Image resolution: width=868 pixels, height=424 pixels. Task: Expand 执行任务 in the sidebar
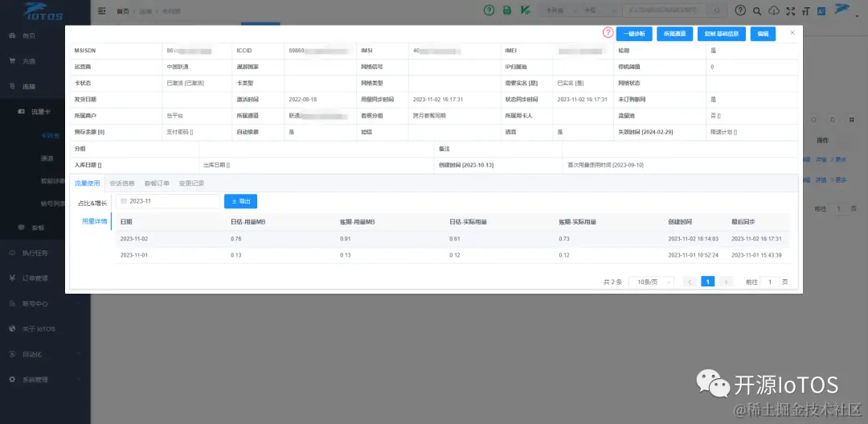35,253
